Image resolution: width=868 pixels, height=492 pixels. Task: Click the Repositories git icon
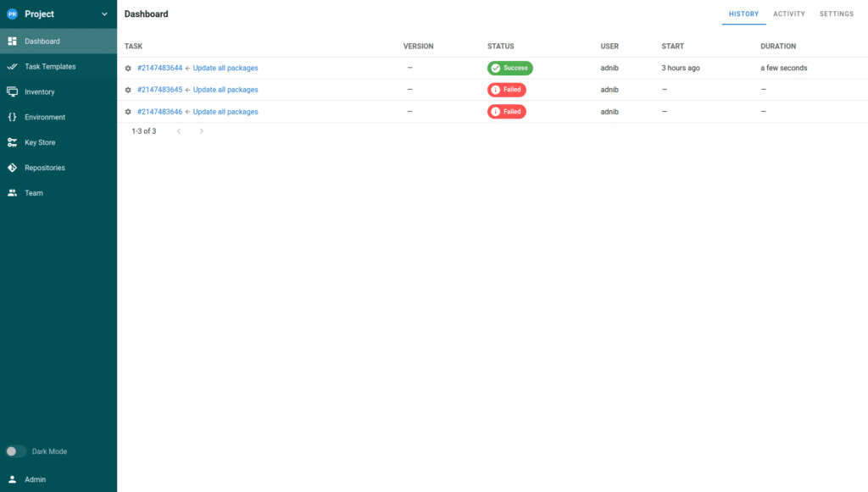12,168
